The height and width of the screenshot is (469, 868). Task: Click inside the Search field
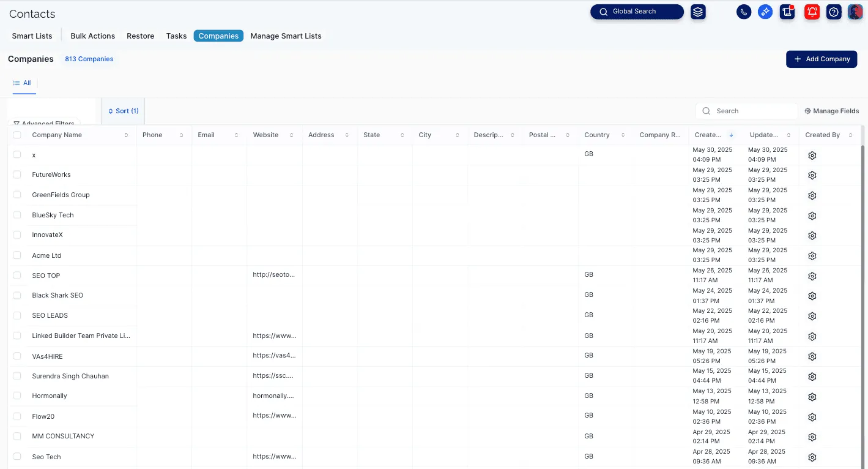(746, 111)
